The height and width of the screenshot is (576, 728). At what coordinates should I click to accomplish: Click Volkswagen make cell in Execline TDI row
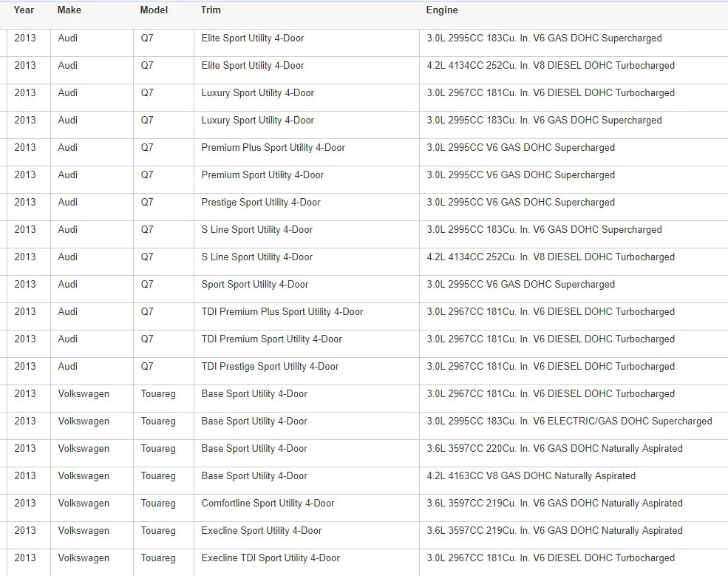coord(92,563)
